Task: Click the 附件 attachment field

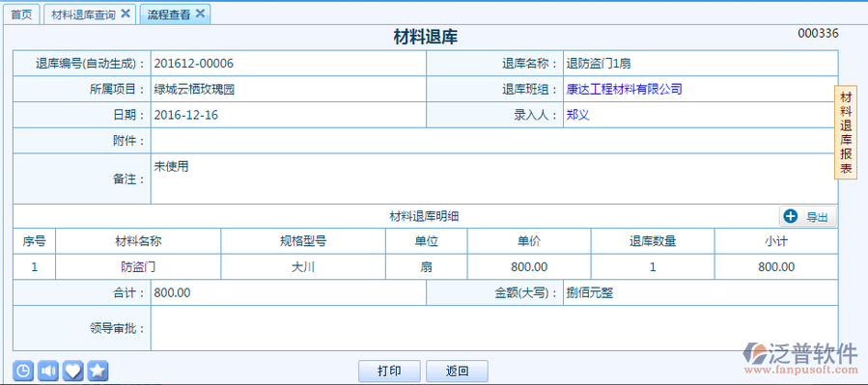Action: pos(493,141)
